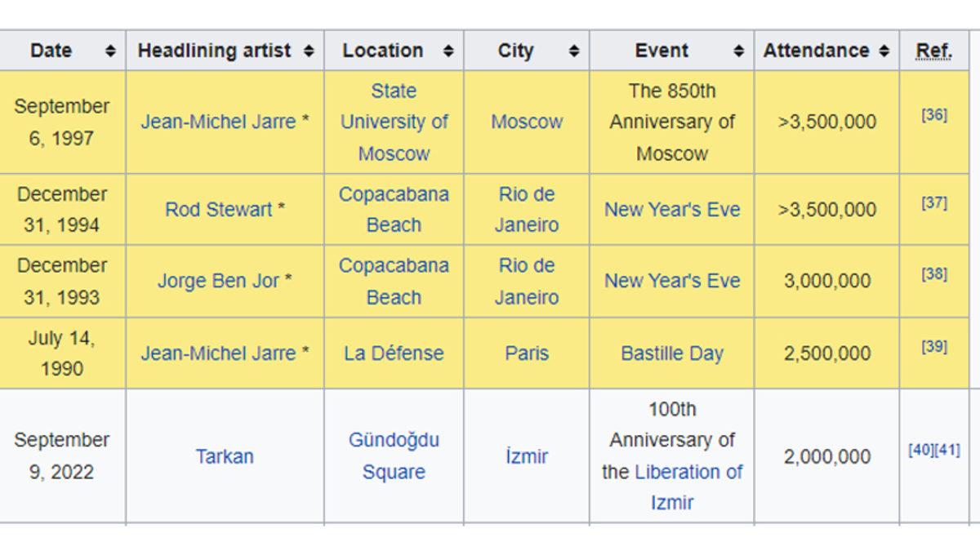Open the Moscow city link
The width and height of the screenshot is (980, 551).
527,122
